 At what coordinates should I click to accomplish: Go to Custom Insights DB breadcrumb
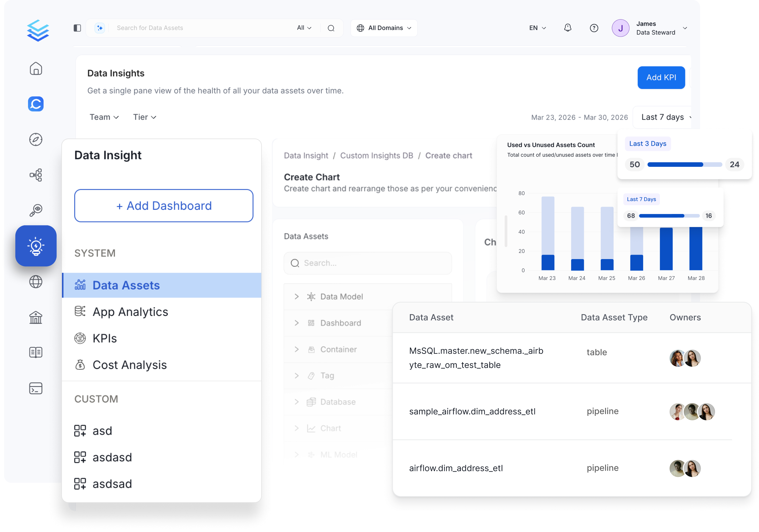coord(377,155)
